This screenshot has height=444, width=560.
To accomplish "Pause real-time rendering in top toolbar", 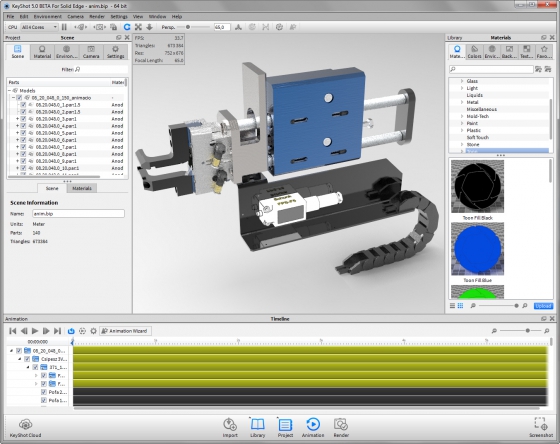I will point(64,27).
